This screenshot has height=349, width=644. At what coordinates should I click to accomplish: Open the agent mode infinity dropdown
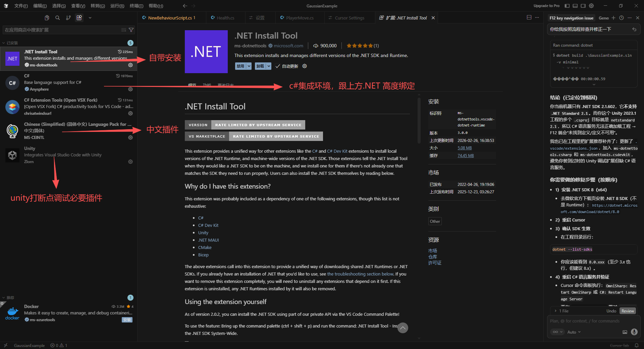coord(557,332)
